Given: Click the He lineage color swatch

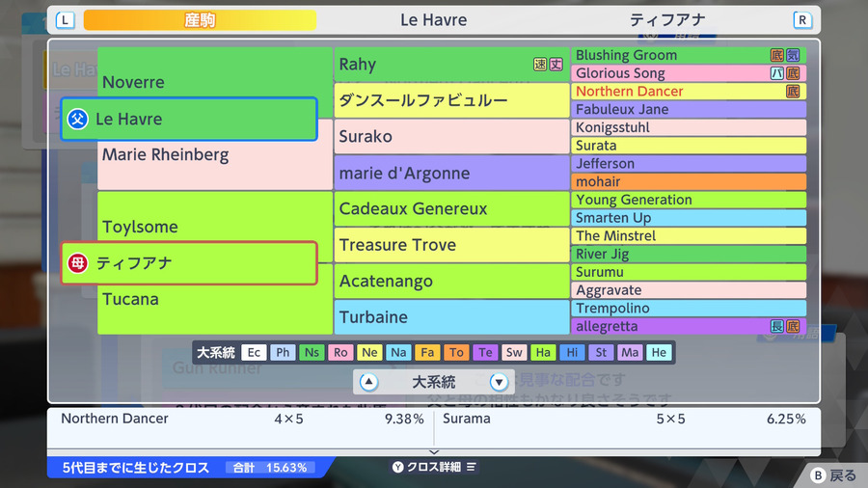Looking at the screenshot, I should point(659,352).
